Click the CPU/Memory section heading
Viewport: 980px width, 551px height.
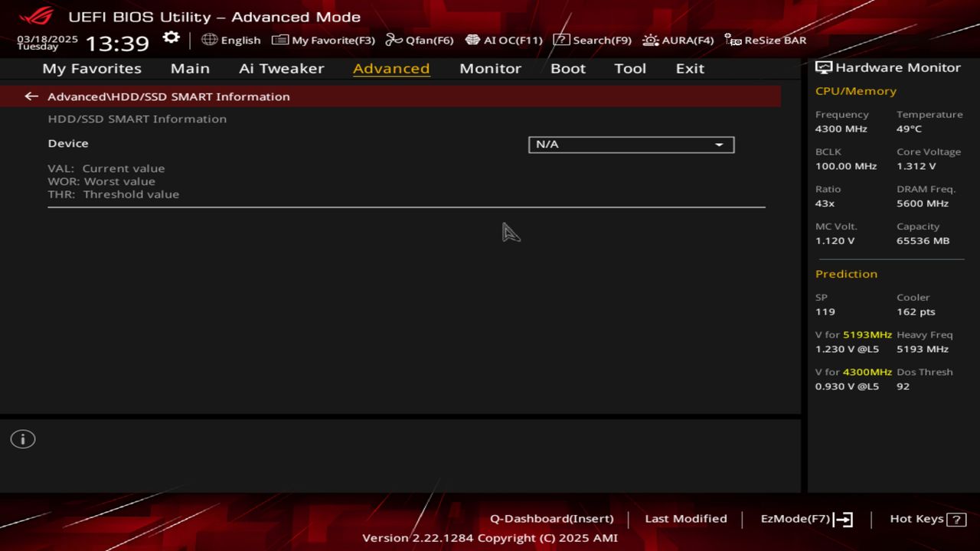click(856, 91)
